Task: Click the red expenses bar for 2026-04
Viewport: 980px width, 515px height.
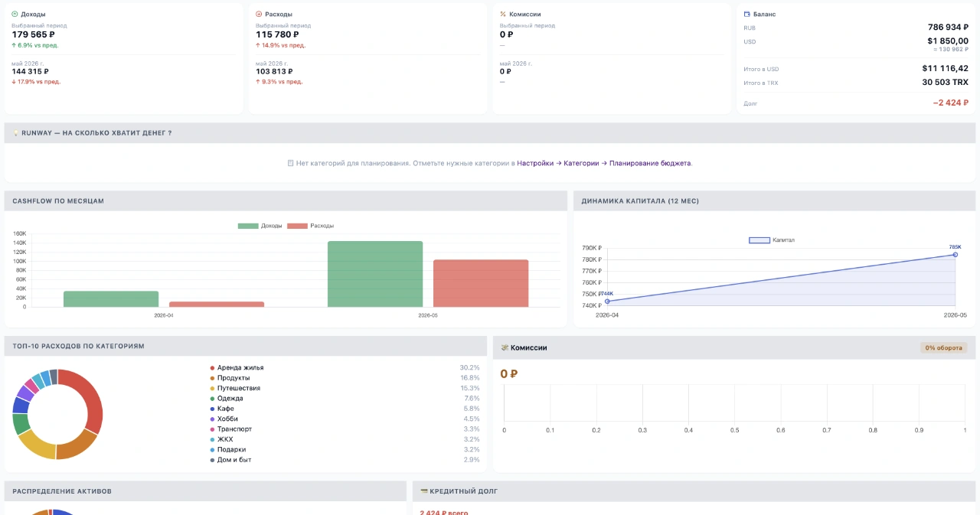Action: click(217, 305)
